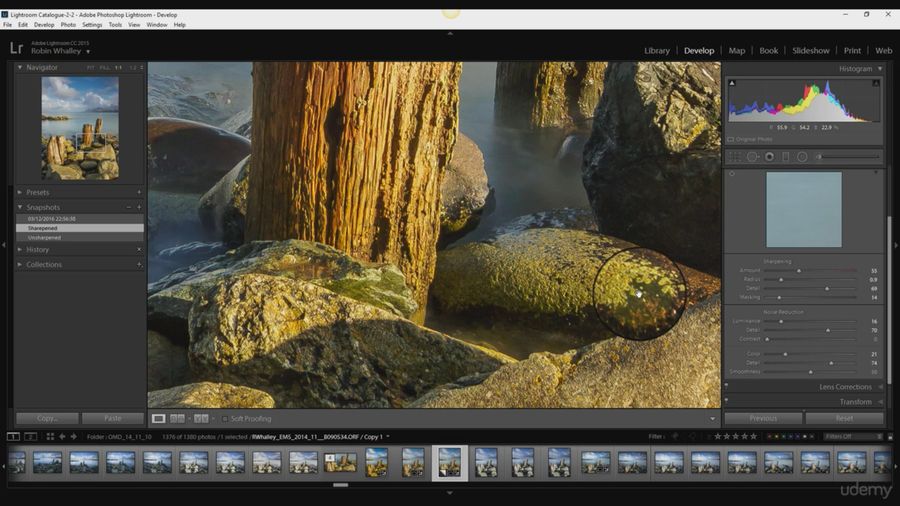This screenshot has height=506, width=900.
Task: Select the Radial Filter tool
Action: 802,157
